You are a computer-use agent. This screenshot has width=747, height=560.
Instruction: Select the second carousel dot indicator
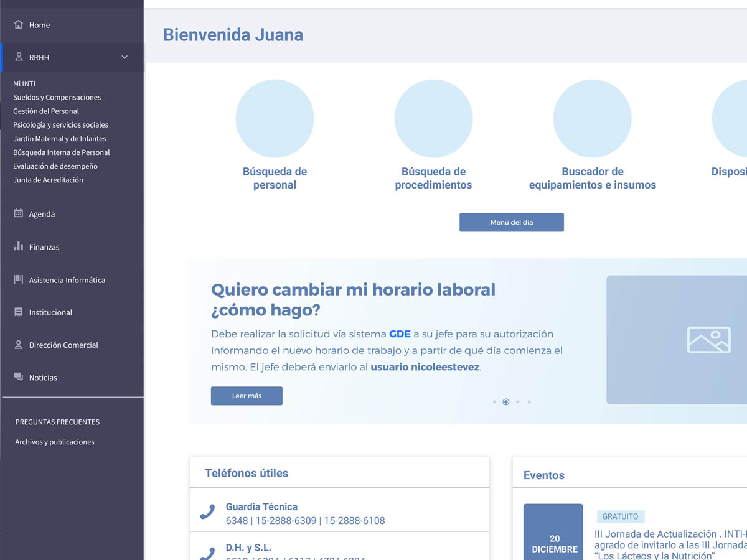coord(505,401)
